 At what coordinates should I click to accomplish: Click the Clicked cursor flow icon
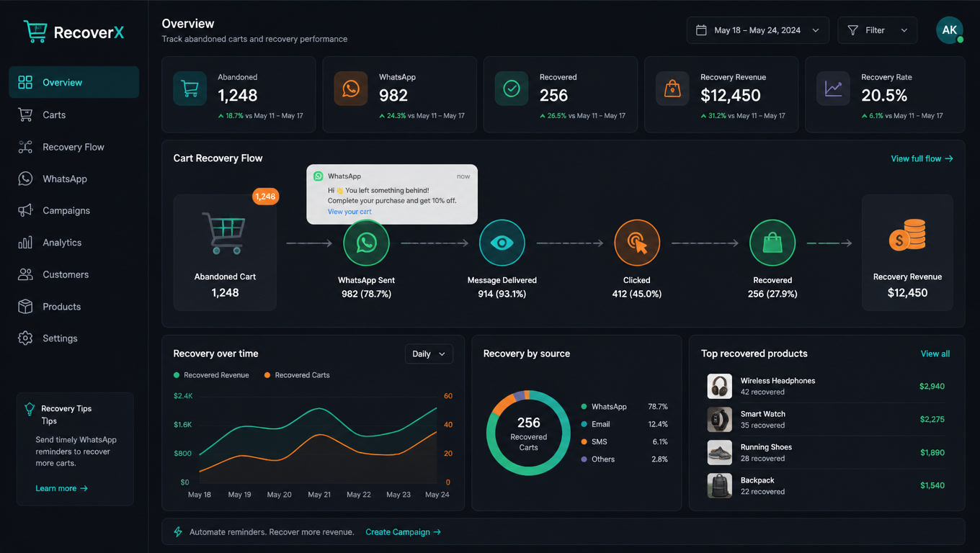click(637, 243)
